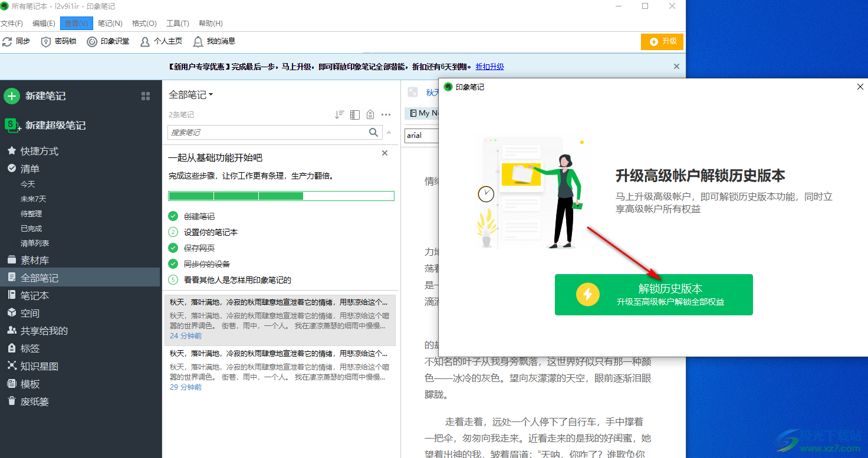Open 我的消息 notifications bell
The width and height of the screenshot is (868, 458).
click(214, 41)
